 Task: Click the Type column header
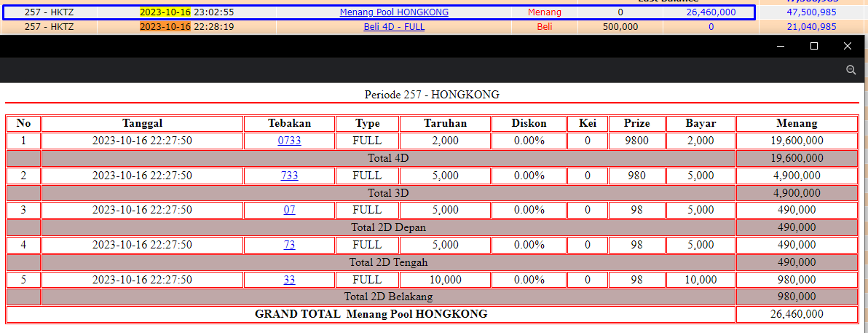tap(368, 124)
